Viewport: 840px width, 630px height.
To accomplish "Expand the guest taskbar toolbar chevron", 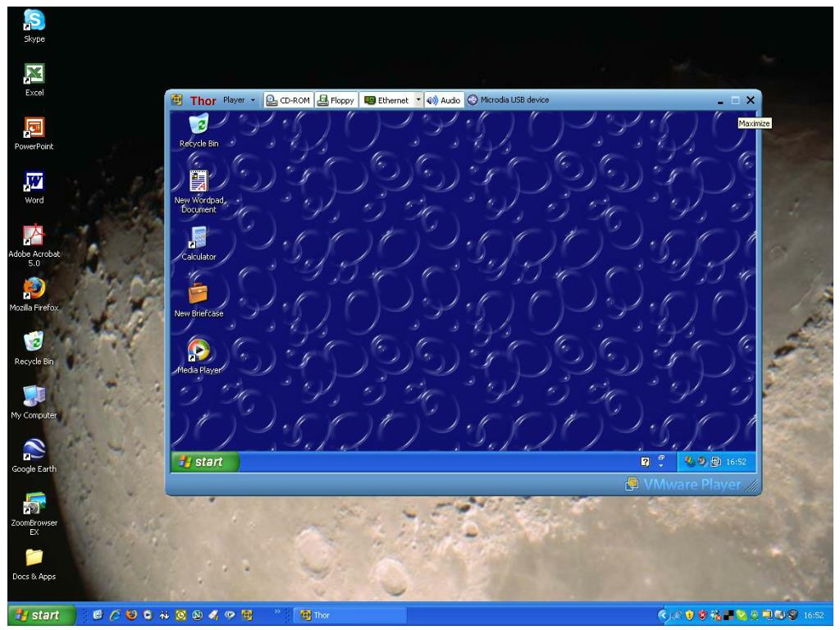I will pos(661,465).
